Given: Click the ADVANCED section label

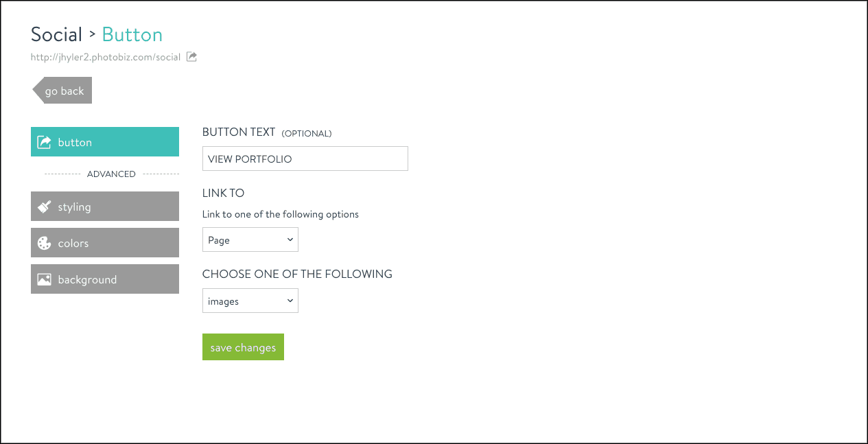Looking at the screenshot, I should pyautogui.click(x=111, y=174).
